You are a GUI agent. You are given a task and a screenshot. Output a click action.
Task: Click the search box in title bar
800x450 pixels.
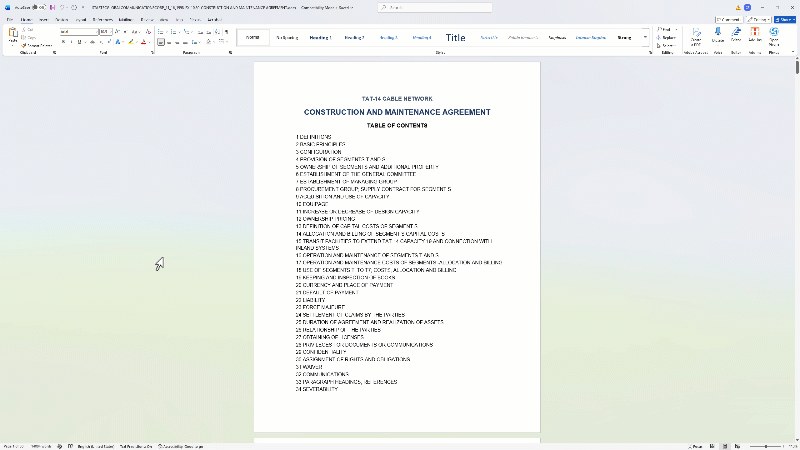[435, 8]
